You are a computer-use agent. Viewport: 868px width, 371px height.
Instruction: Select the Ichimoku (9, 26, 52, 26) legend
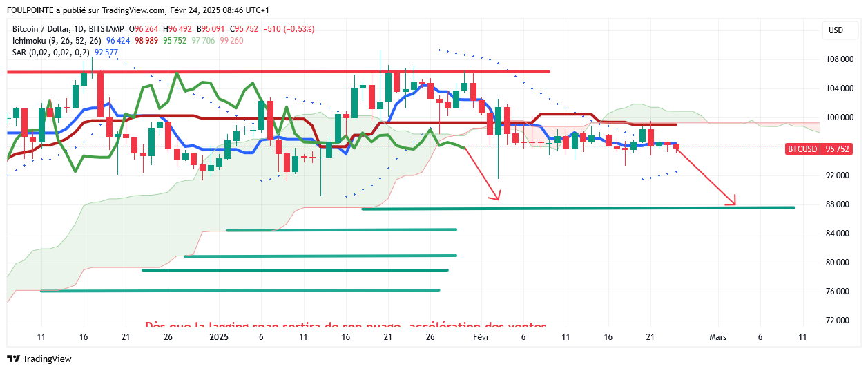(57, 41)
